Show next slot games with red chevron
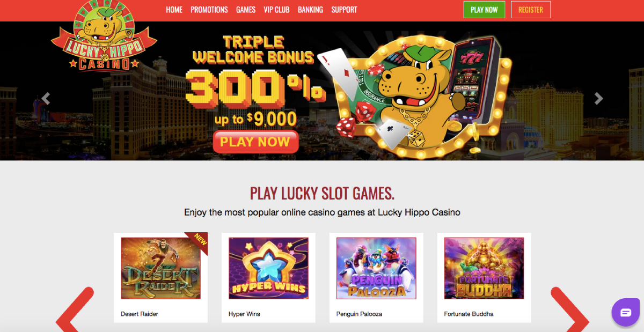The height and width of the screenshot is (332, 644). click(570, 310)
